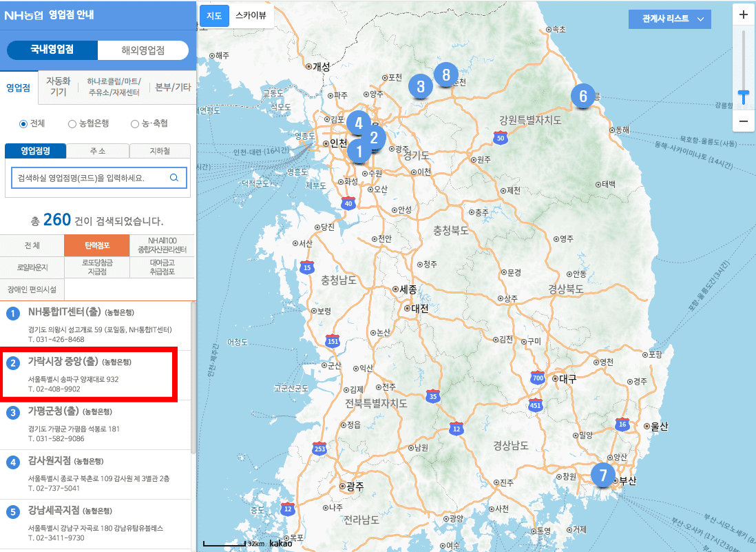The image size is (756, 552).
Task: Click map marker number 4
Action: 358,123
